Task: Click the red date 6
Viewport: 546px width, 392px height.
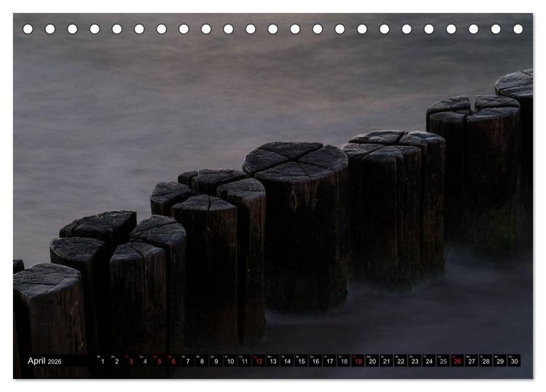Action: (x=173, y=360)
